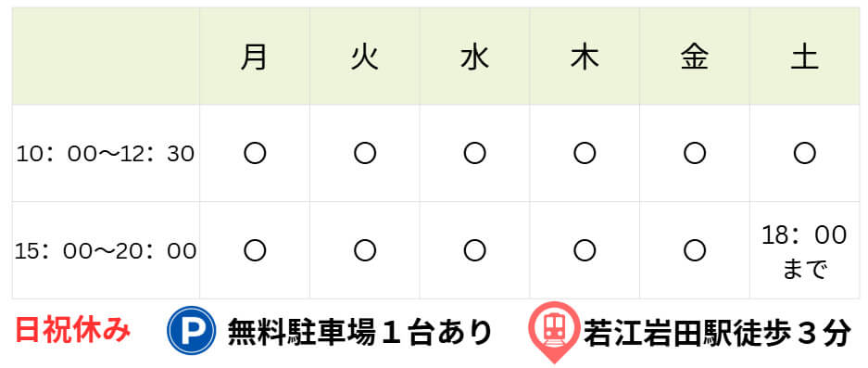Click the blue parking P icon
The height and width of the screenshot is (368, 868).
coord(192,330)
